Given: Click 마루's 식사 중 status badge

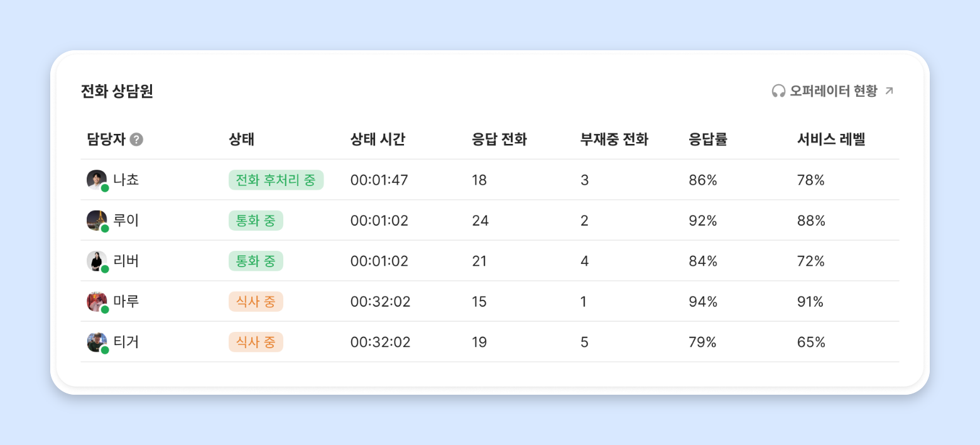Looking at the screenshot, I should click(x=256, y=302).
